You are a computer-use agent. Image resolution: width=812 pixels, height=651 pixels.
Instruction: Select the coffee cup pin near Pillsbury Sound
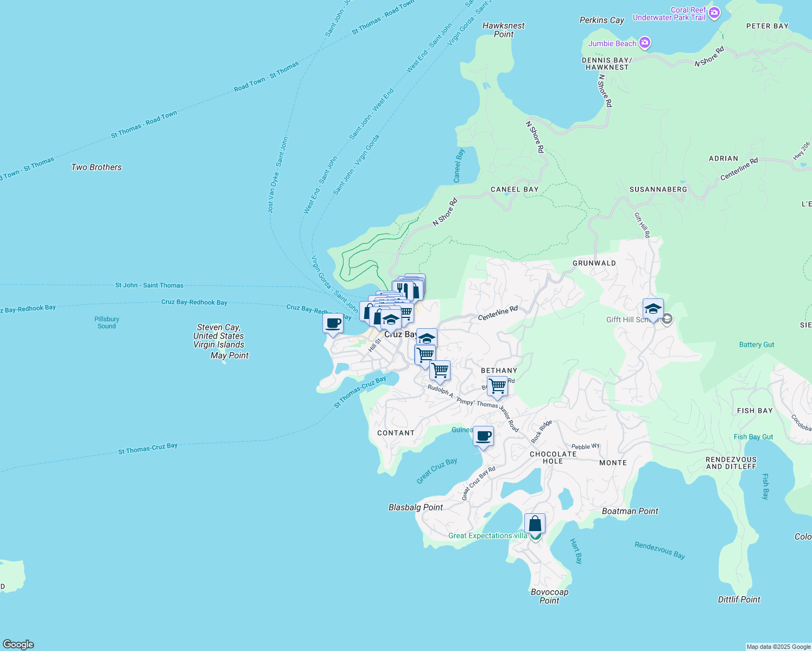(332, 324)
